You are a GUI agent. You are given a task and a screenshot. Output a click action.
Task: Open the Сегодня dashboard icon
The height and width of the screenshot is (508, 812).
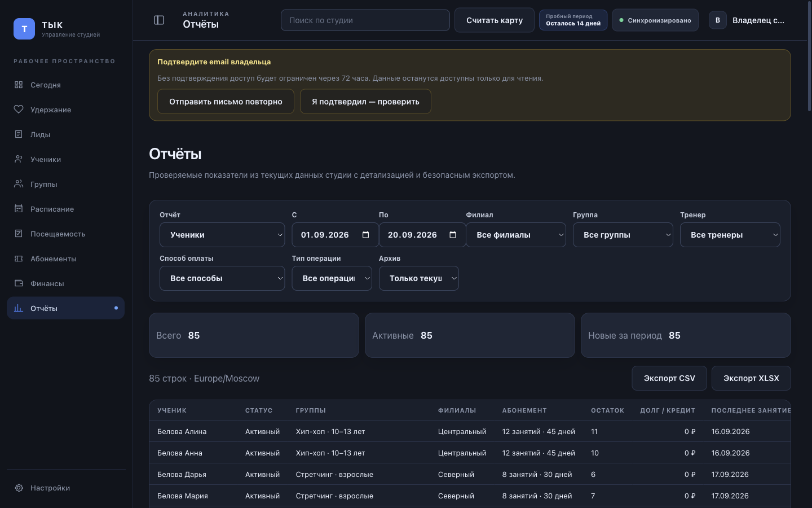click(x=19, y=85)
